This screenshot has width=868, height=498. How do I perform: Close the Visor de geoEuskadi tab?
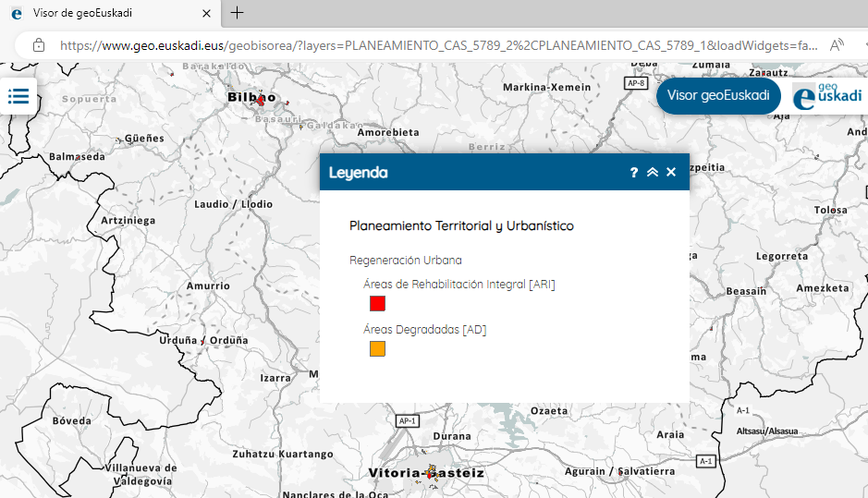(205, 13)
